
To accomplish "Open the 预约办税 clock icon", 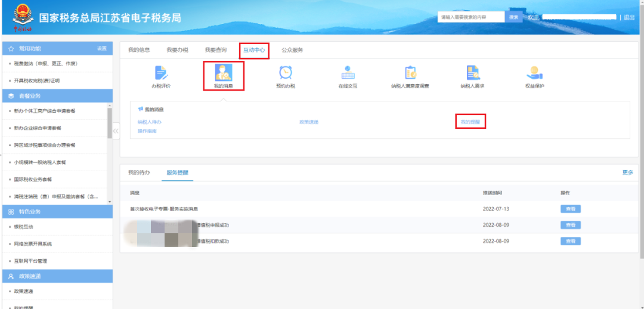I will click(286, 72).
